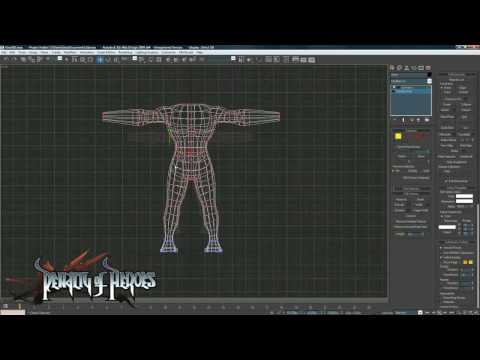Open the Help menu
This screenshot has width=480, height=360.
click(x=200, y=52)
